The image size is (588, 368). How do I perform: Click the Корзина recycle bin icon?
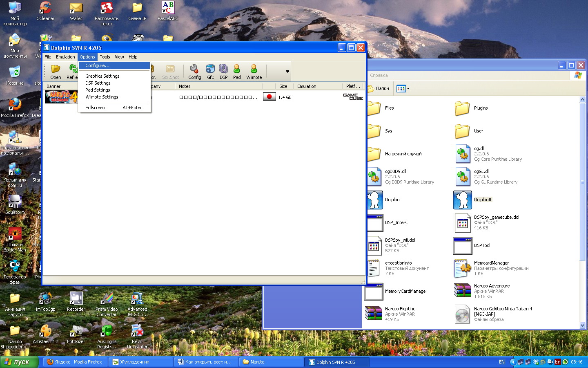coord(15,76)
